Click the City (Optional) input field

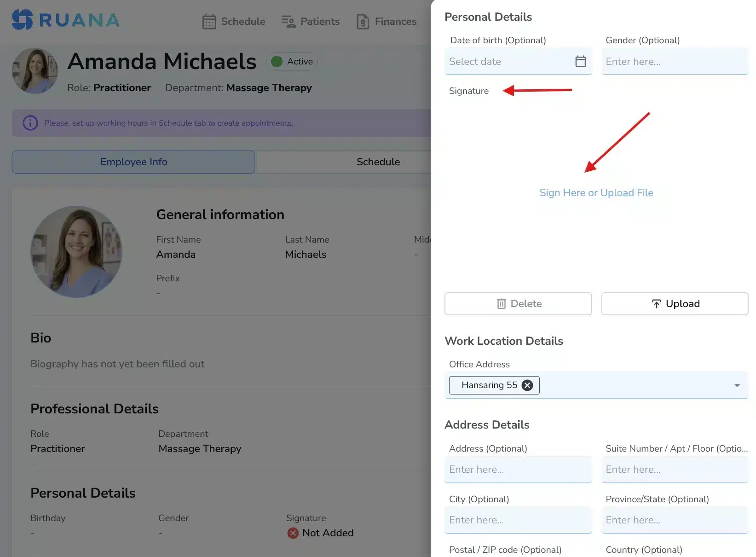point(518,520)
